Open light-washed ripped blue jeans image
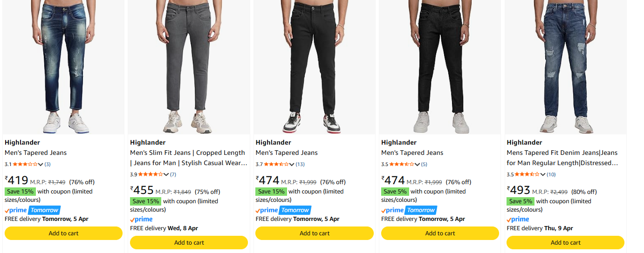The image size is (644, 253). (63, 67)
